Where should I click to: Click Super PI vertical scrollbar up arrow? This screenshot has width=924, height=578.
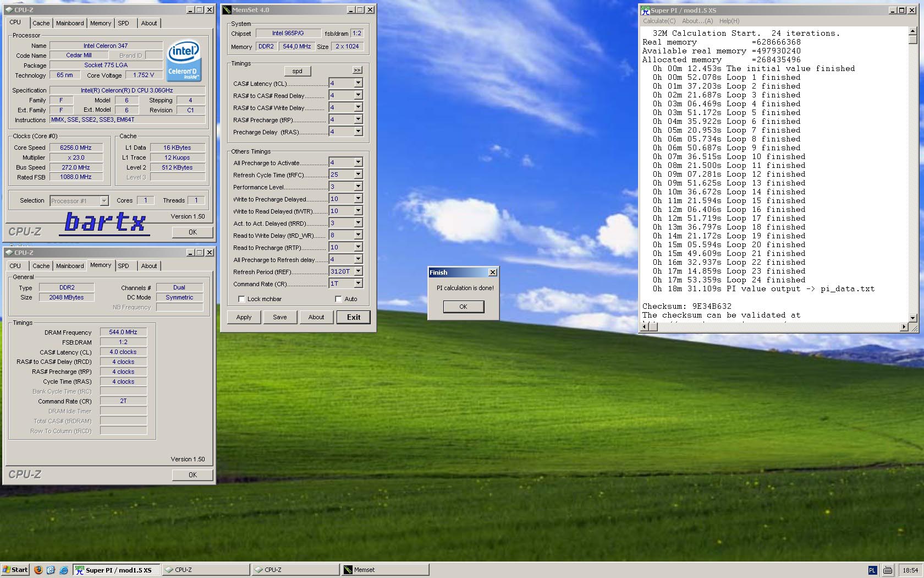coord(913,31)
